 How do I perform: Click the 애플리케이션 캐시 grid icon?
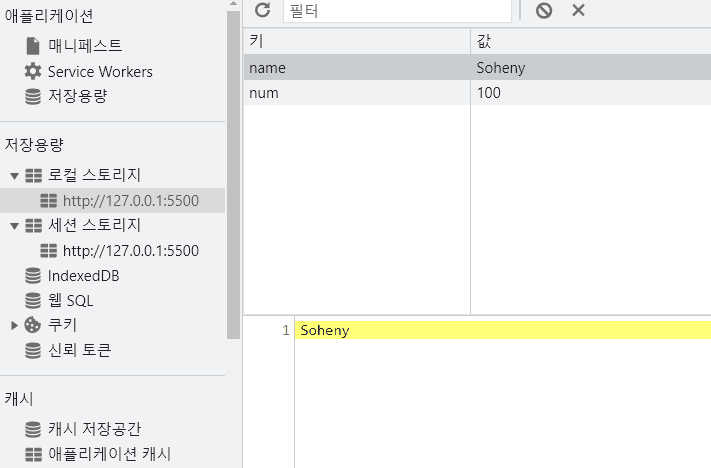[x=34, y=454]
